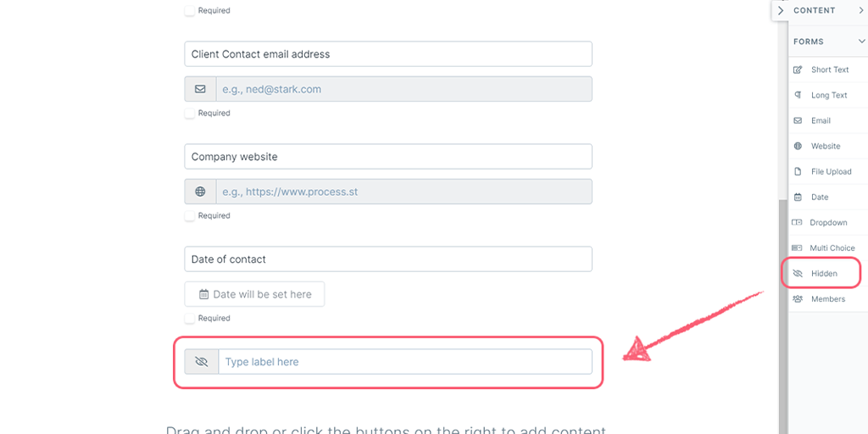This screenshot has height=434, width=868.
Task: Click the Email envelope icon in sidebar
Action: point(798,120)
